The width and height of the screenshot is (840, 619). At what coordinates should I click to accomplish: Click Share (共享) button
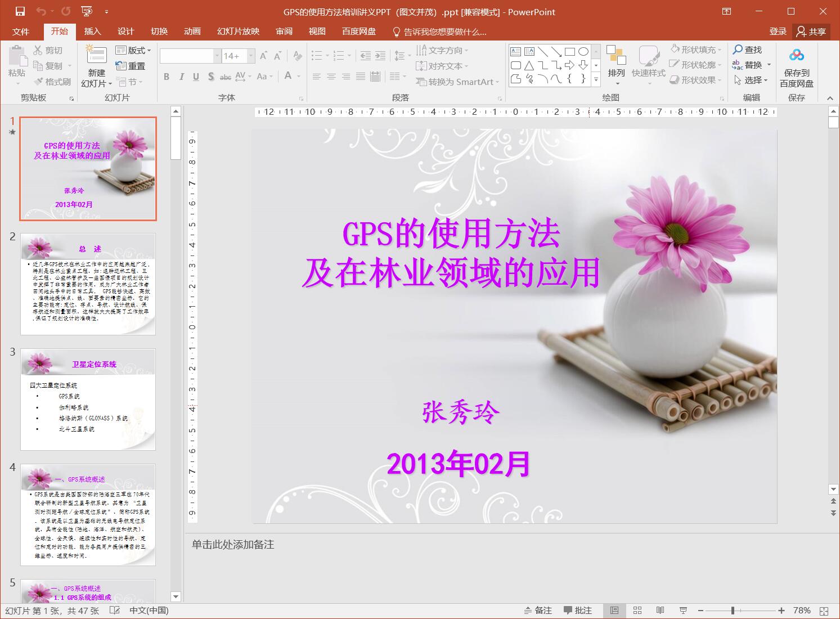(811, 32)
